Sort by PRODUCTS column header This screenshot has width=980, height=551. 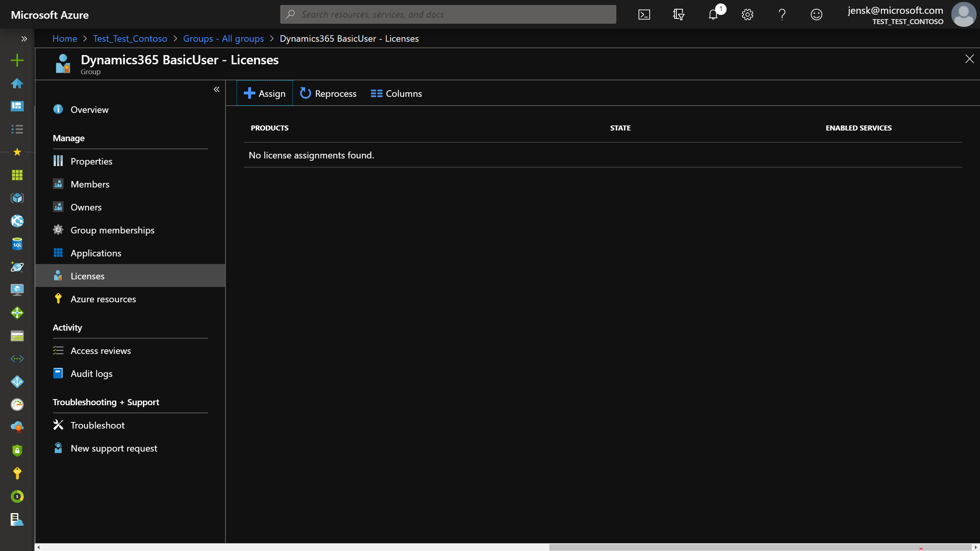click(x=269, y=128)
